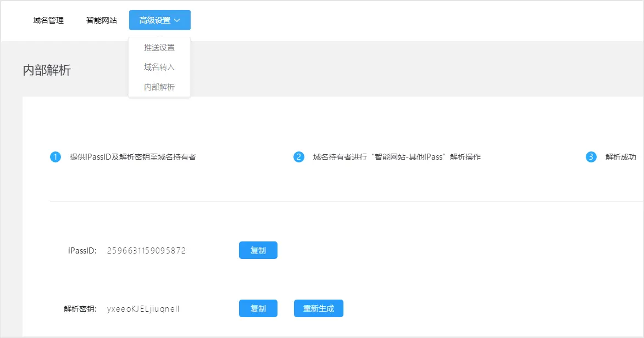Click the 提供iPassID及解析密钥至域名持有者 step text
This screenshot has height=338, width=644.
click(x=133, y=157)
